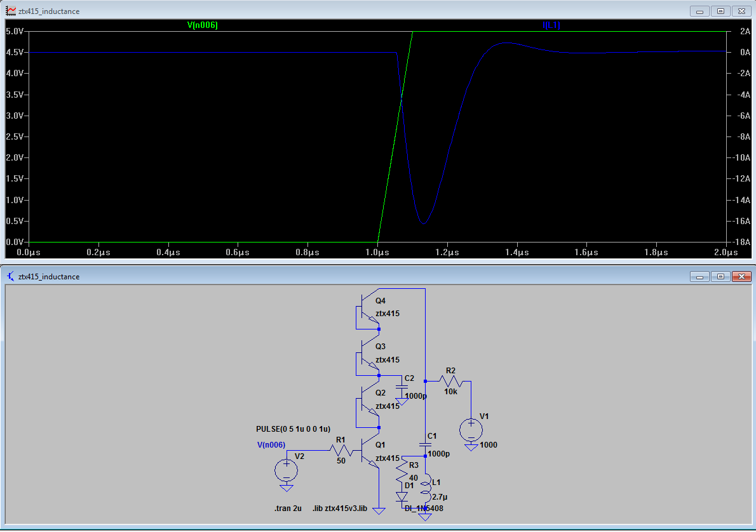This screenshot has width=756, height=532.
Task: Click the waveform window title icon
Action: tap(11, 11)
